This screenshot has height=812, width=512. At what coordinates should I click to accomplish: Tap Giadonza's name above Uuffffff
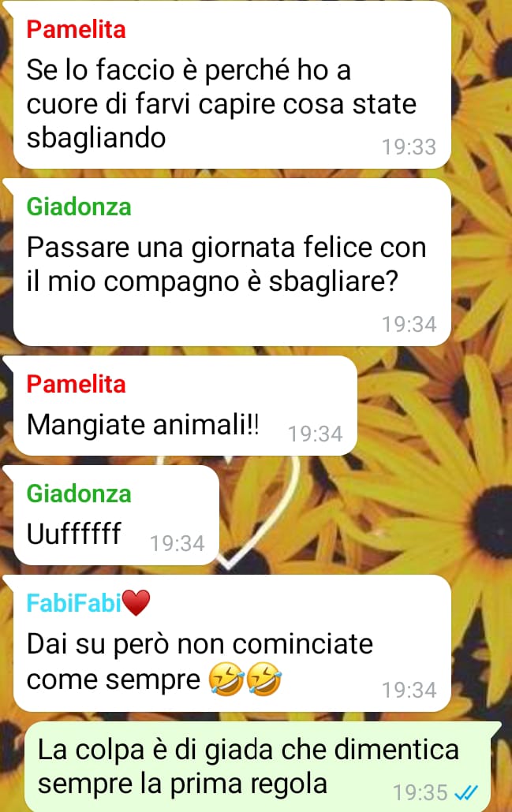(79, 494)
